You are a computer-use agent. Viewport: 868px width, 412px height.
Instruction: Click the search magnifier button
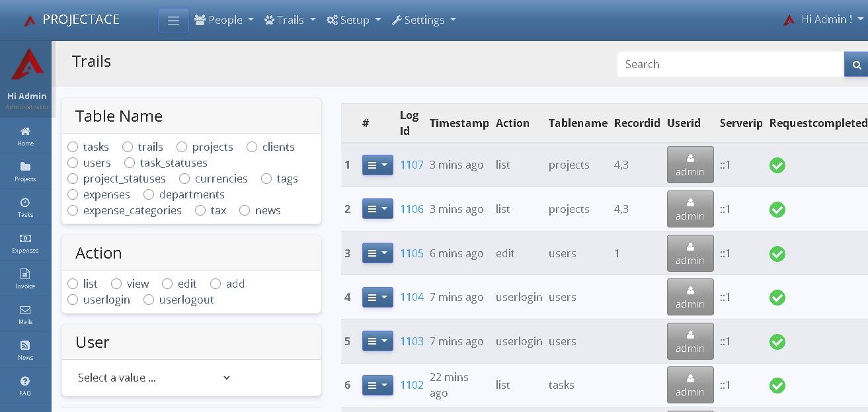(x=856, y=64)
